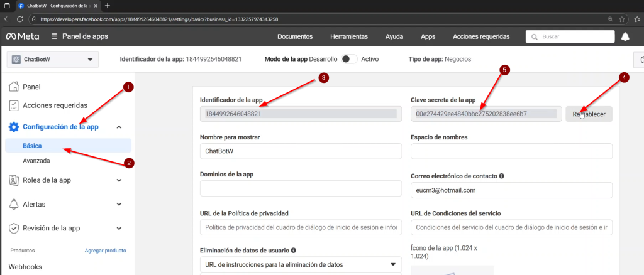Click the Meta logo

[x=23, y=36]
